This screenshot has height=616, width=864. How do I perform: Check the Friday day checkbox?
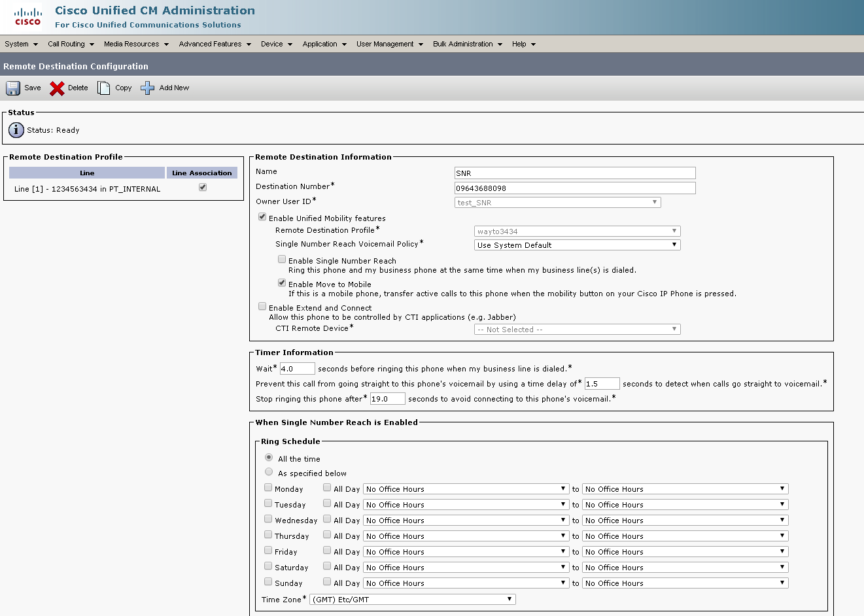pyautogui.click(x=268, y=550)
